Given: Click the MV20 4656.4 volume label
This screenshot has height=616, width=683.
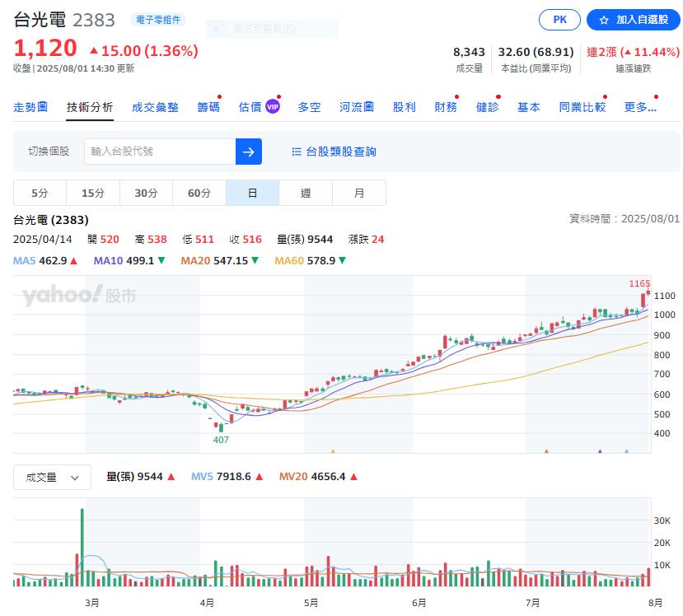Looking at the screenshot, I should click(318, 477).
